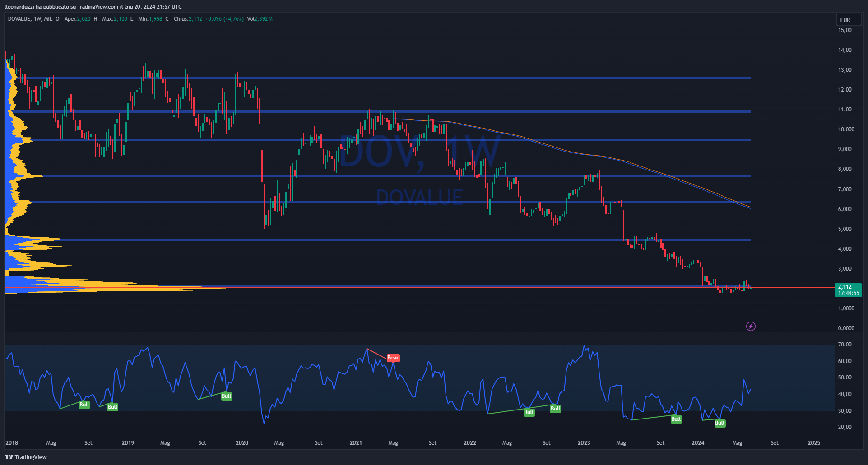Click the +0,096 (+4,76%) change value
Screen dimensions: 868x465
click(x=224, y=19)
